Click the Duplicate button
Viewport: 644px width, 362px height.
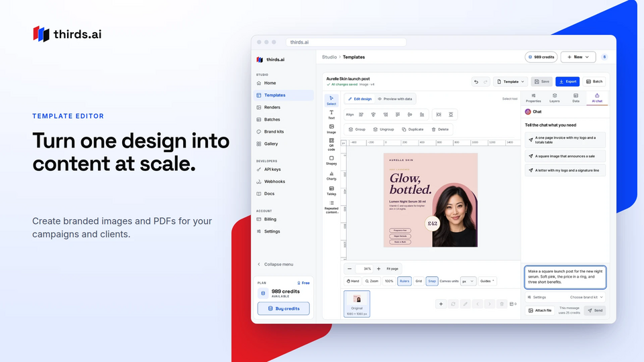(x=413, y=129)
